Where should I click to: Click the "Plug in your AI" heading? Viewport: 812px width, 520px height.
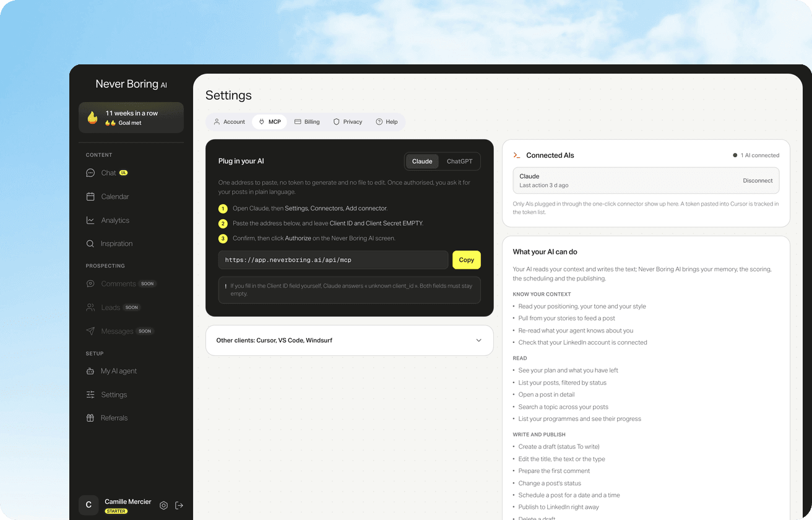tap(241, 162)
